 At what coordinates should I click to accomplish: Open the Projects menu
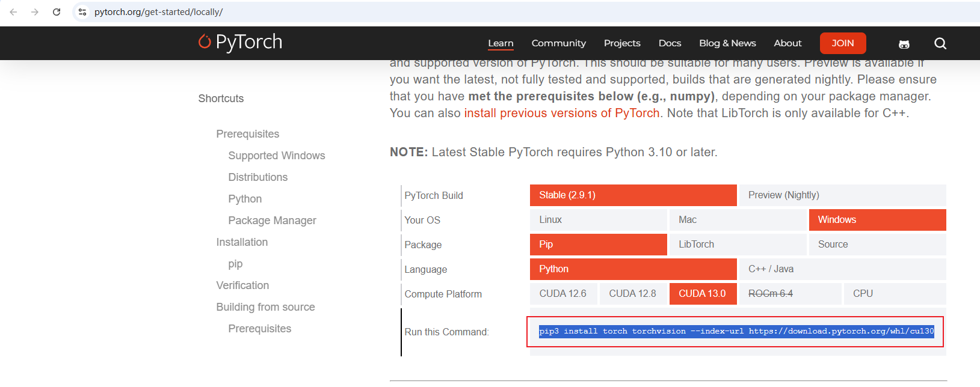[622, 43]
